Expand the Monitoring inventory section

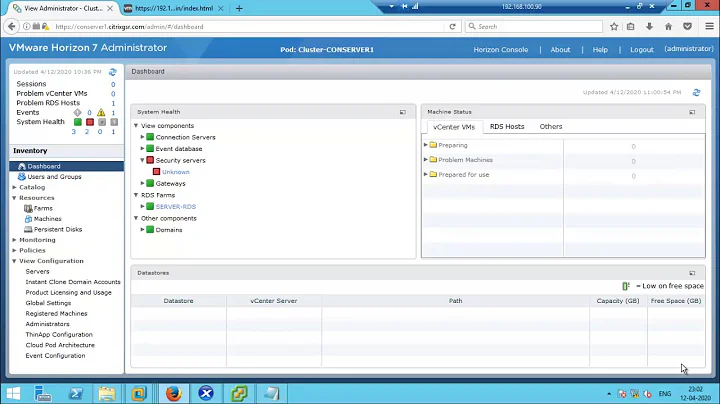[14, 240]
